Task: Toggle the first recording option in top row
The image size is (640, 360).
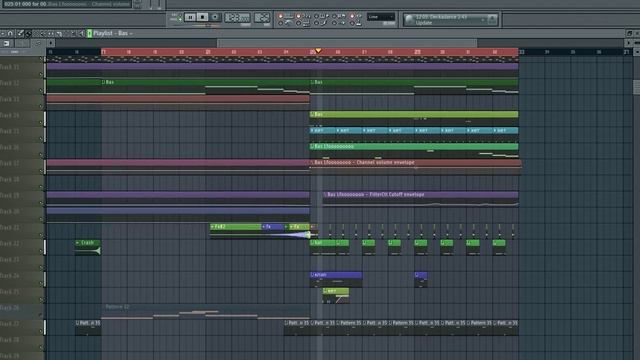Action: pos(280,16)
